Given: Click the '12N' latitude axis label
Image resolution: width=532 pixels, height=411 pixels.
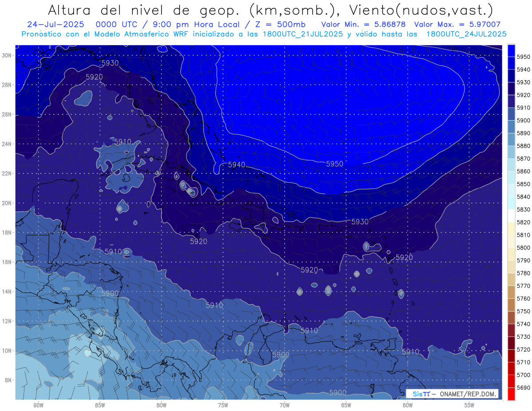Looking at the screenshot, I should [x=8, y=321].
